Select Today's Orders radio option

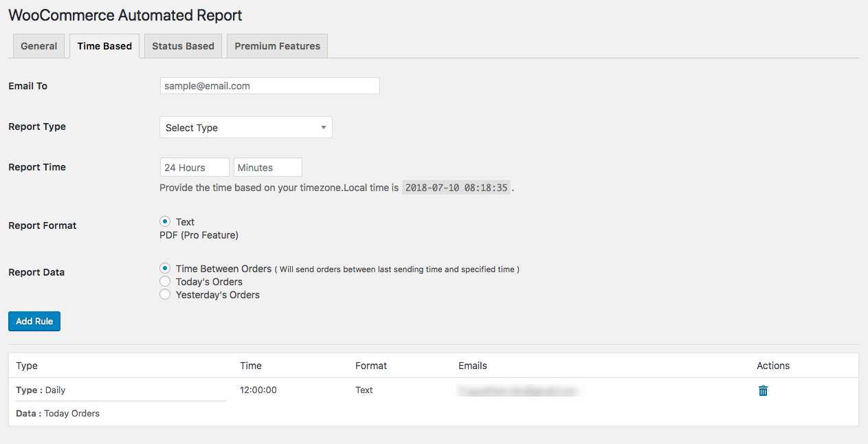165,282
